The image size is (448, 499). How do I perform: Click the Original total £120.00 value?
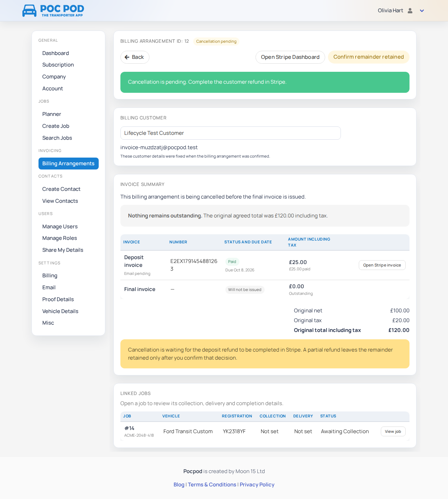[x=399, y=330]
